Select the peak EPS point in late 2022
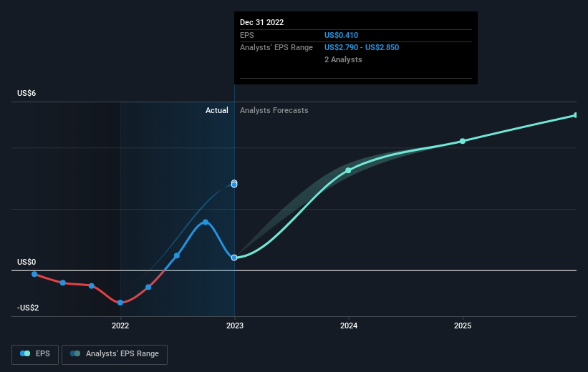 click(x=206, y=222)
